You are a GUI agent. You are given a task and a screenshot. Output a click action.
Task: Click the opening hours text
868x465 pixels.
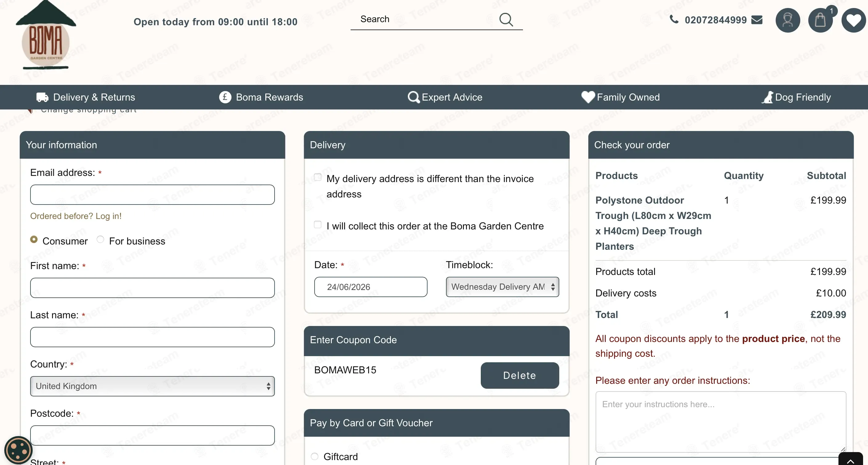coord(216,22)
